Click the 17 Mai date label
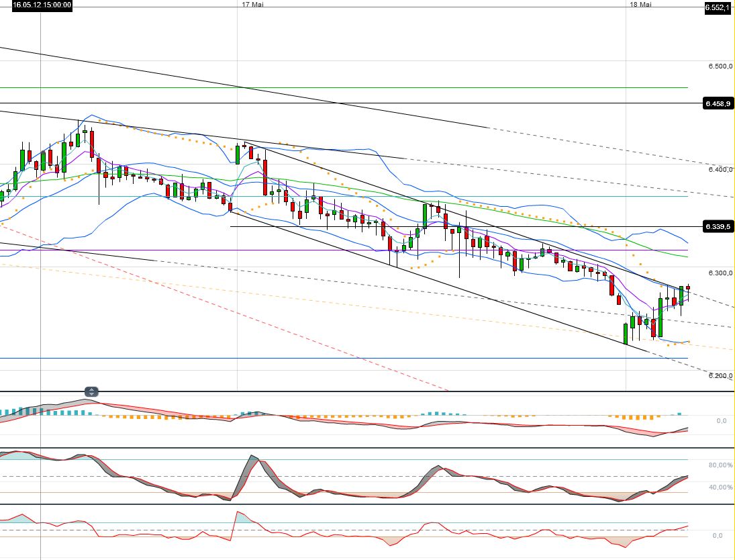 (252, 4)
